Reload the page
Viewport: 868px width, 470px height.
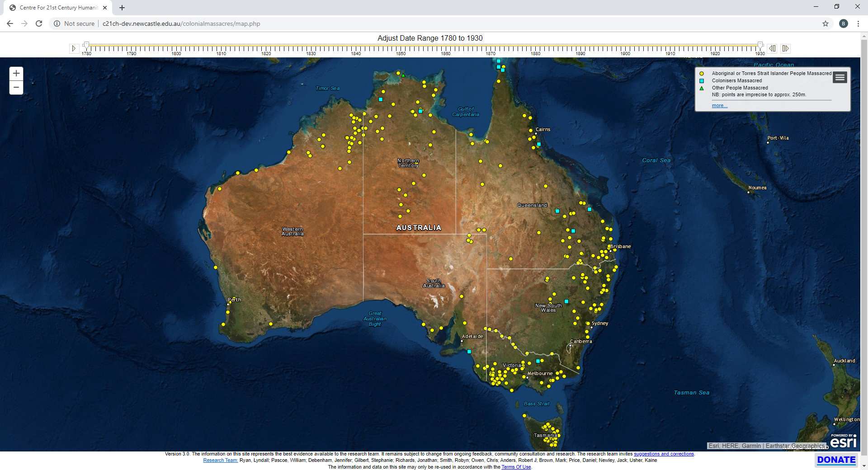(x=39, y=23)
